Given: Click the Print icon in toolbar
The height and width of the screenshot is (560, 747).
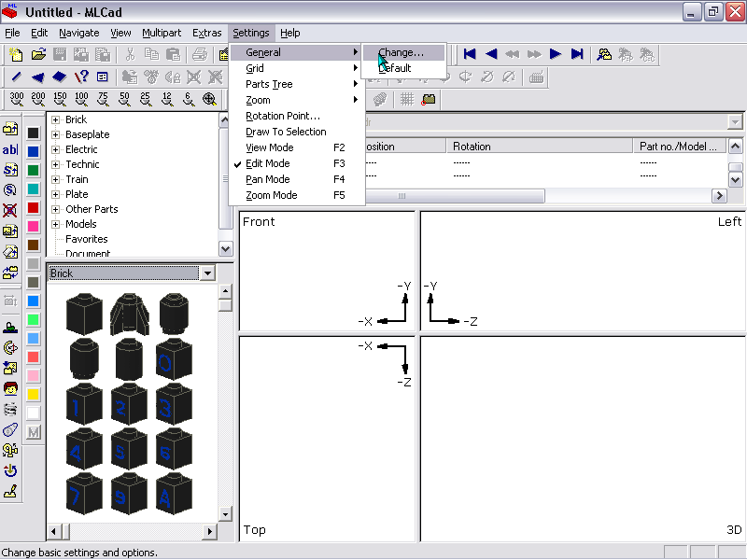Looking at the screenshot, I should (x=200, y=54).
